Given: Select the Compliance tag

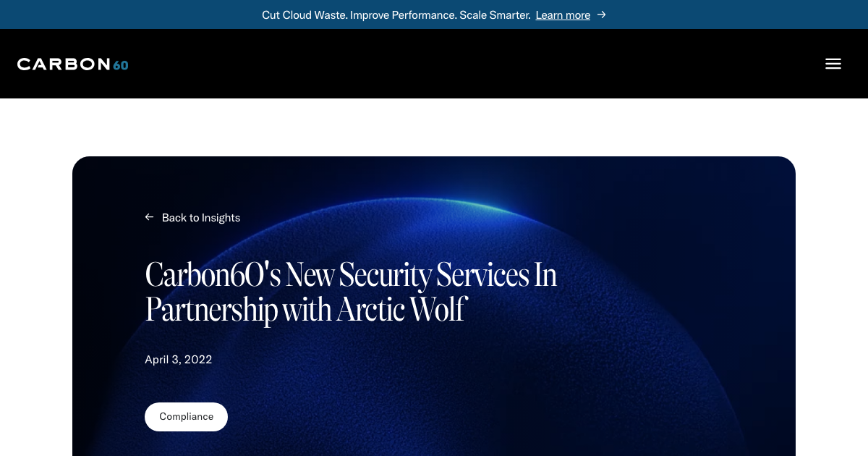Looking at the screenshot, I should (186, 417).
